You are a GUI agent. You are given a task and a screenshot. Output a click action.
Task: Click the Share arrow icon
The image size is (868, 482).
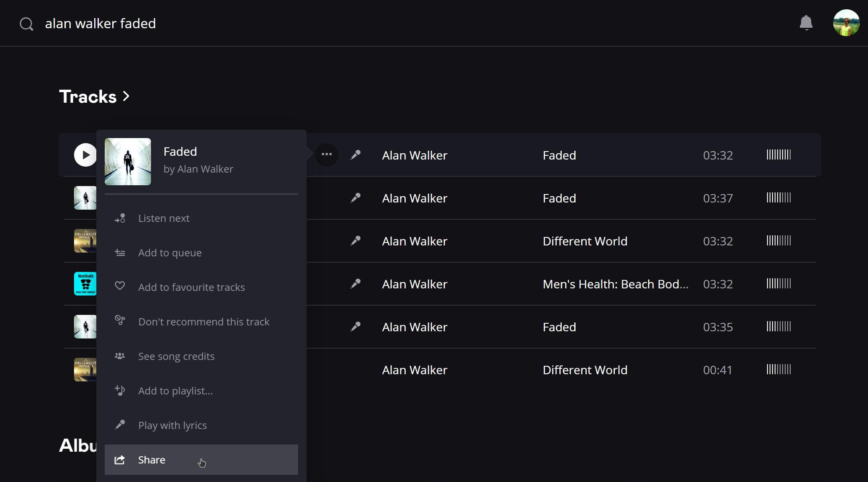(120, 460)
